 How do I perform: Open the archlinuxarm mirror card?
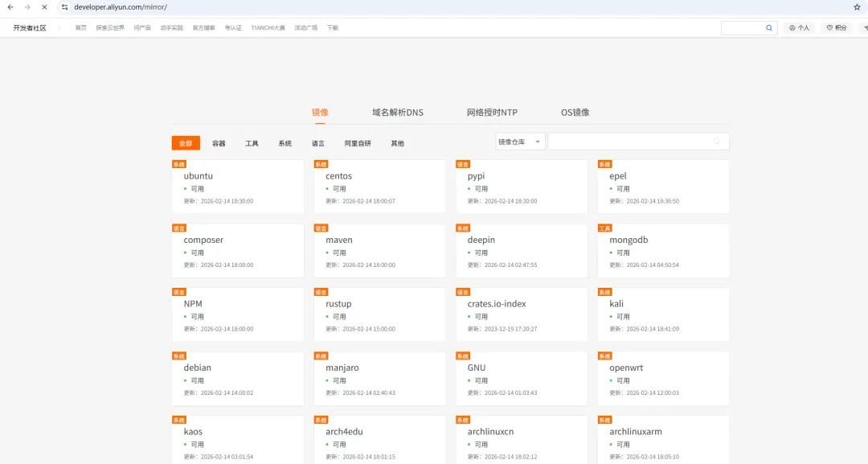663,440
